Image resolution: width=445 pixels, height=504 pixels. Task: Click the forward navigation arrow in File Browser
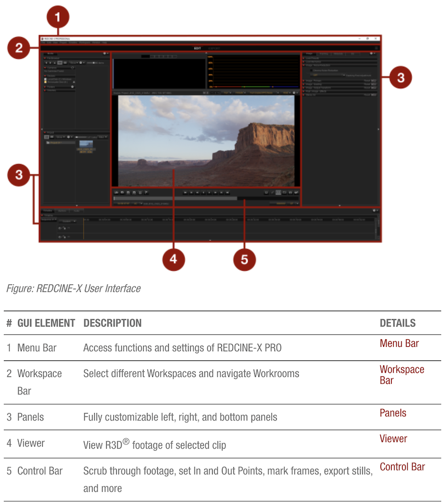50,63
